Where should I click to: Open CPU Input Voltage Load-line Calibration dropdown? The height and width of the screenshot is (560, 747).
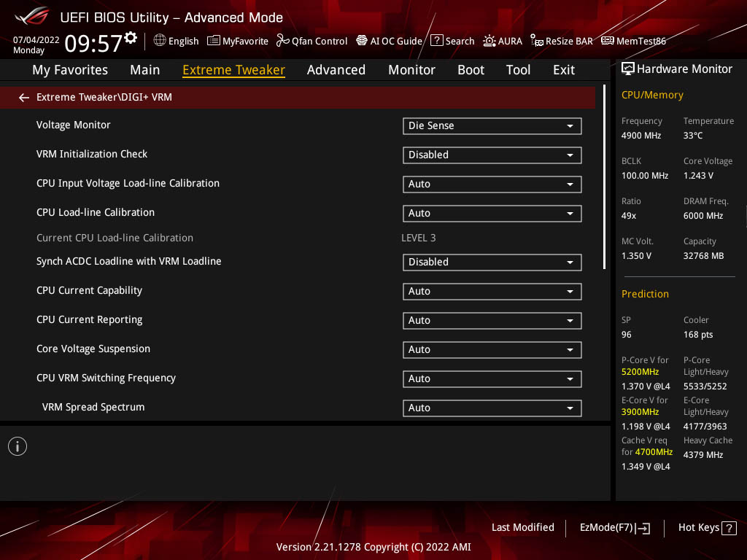click(492, 184)
